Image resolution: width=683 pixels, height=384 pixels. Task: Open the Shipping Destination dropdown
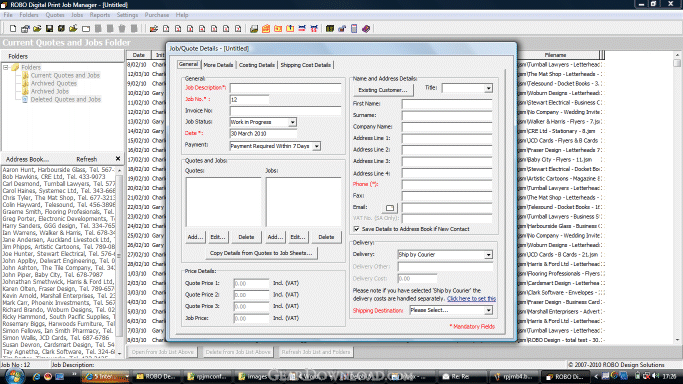(488, 310)
